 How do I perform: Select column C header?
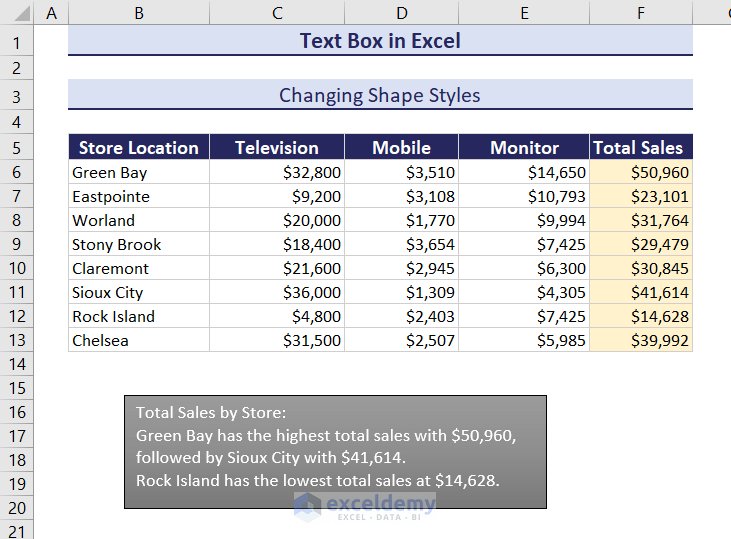coord(277,13)
